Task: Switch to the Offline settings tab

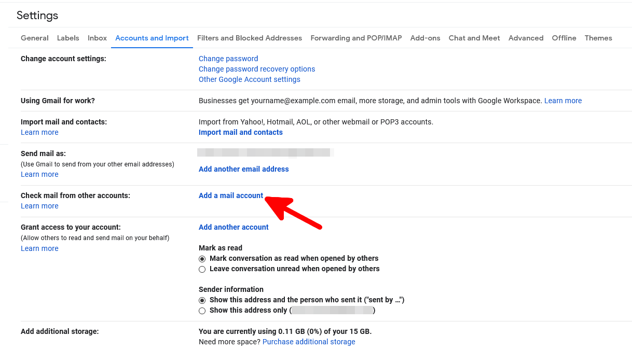Action: [x=564, y=38]
